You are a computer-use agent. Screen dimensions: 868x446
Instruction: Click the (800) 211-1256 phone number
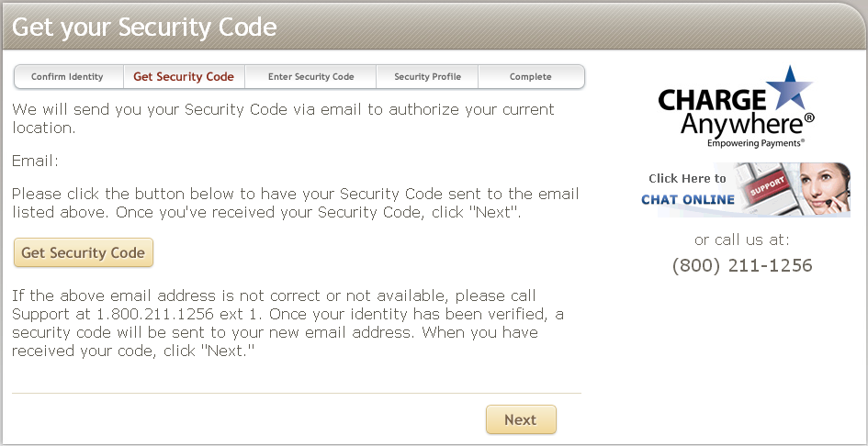pos(742,266)
